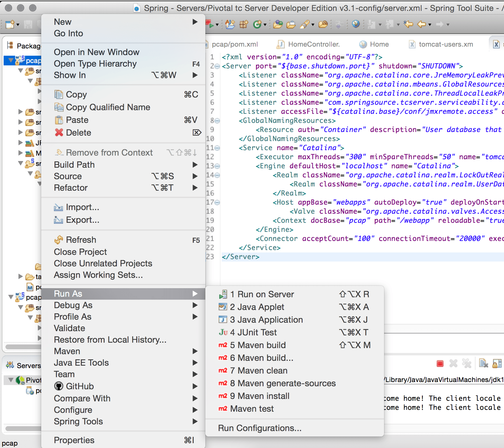The height and width of the screenshot is (448, 504).
Task: Switch to the tomcat-users.xml editor tab
Action: [x=441, y=44]
